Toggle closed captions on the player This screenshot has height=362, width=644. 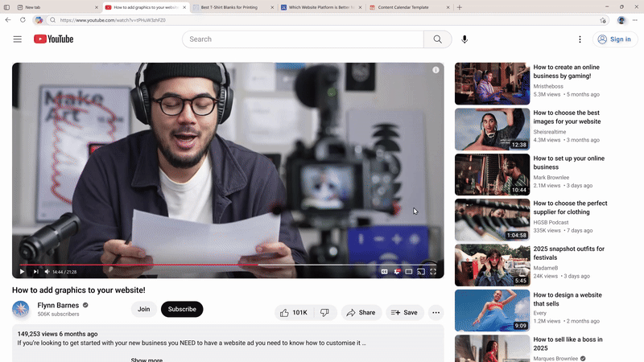pyautogui.click(x=385, y=272)
